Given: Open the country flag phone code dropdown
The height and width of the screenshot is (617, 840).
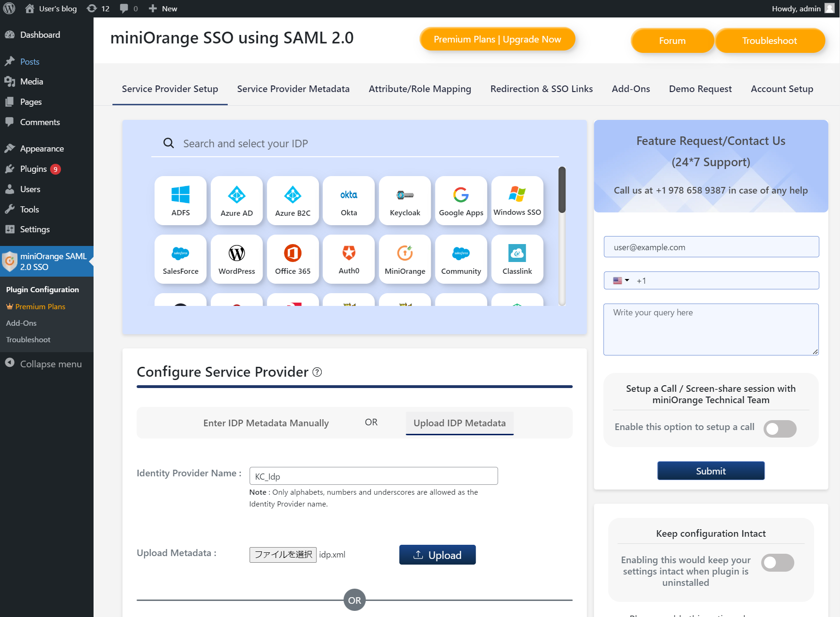Looking at the screenshot, I should tap(621, 280).
